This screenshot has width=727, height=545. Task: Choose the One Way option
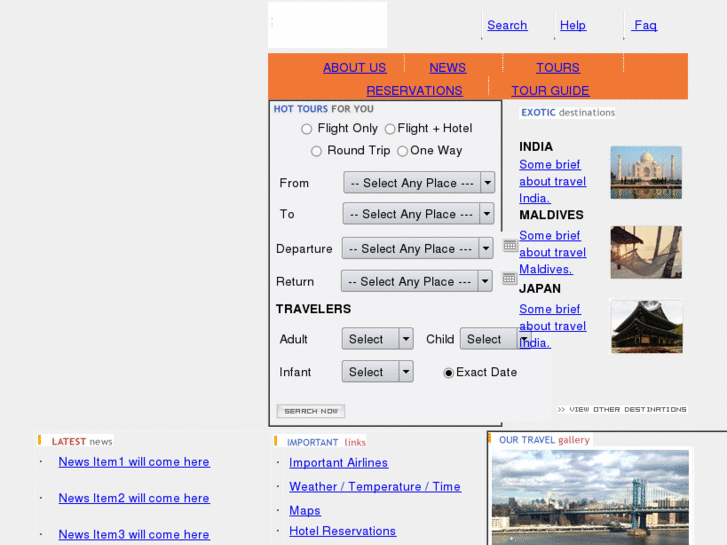pos(402,151)
